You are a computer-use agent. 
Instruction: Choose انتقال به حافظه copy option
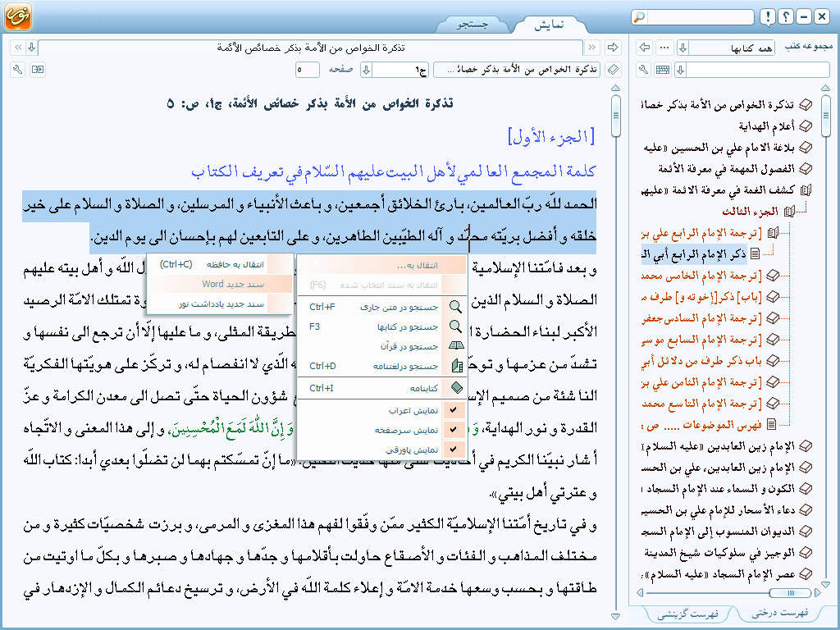click(x=219, y=264)
